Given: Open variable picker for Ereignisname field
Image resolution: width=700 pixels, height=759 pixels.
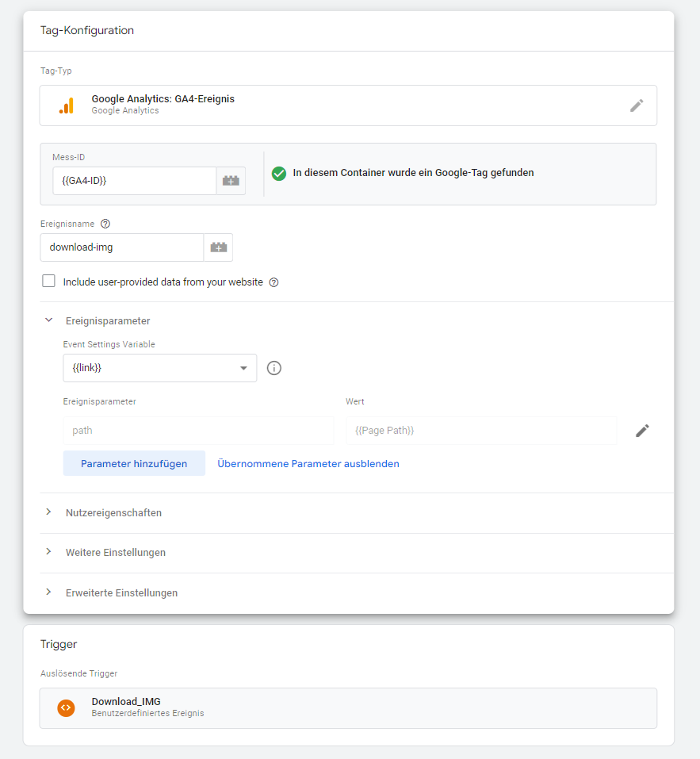Looking at the screenshot, I should pos(218,247).
